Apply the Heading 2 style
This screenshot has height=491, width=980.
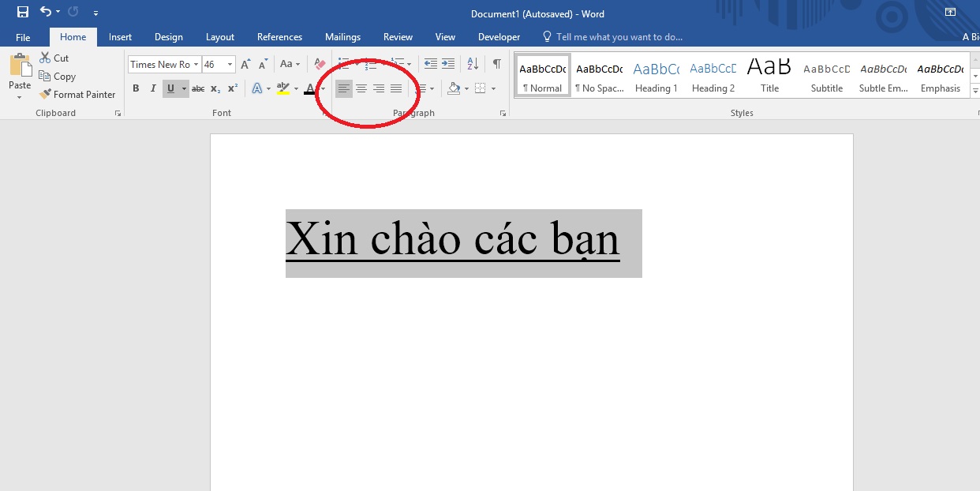coord(713,75)
